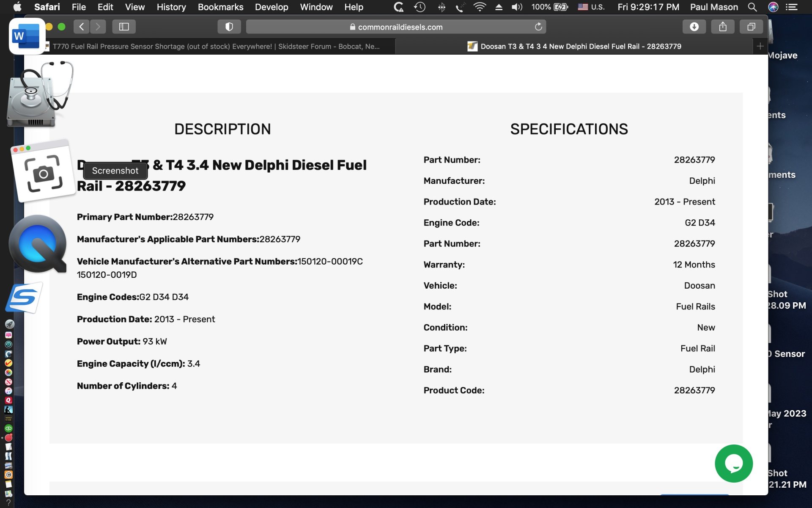Open the Music app in the Dock
Screen dimensions: 812x508
8,391
